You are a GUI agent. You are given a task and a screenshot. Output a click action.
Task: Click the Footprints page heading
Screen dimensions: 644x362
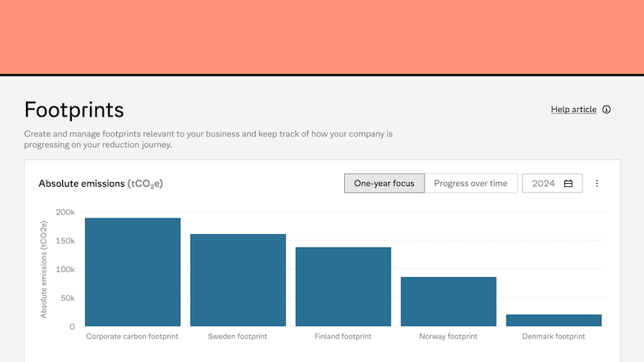74,110
